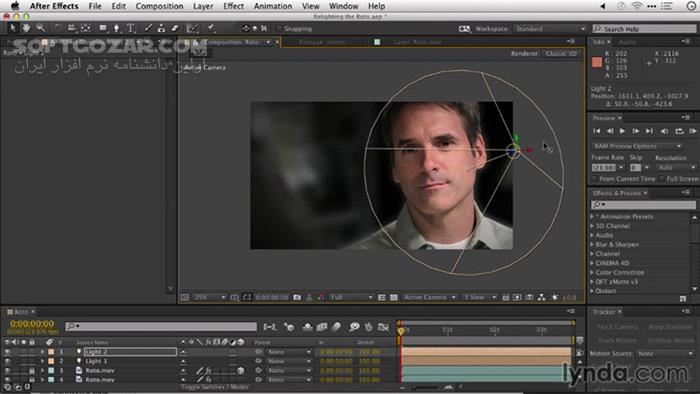Screen dimensions: 700x394
Task: Click Toggle Switches / Modes button
Action: (215, 387)
